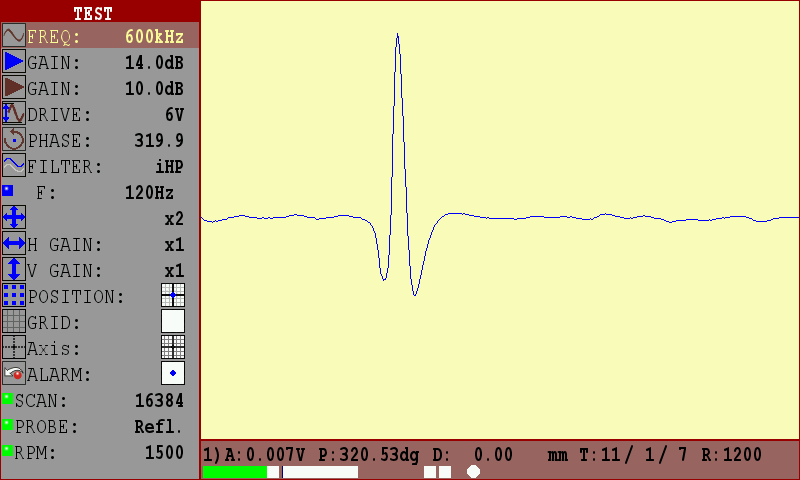Click the second small white square in status bar

[445, 472]
